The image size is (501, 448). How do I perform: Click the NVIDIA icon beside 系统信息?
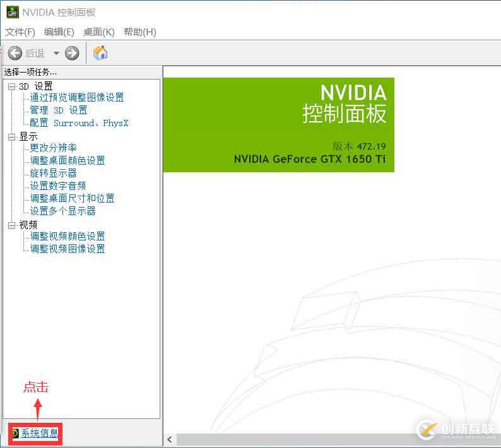click(15, 433)
